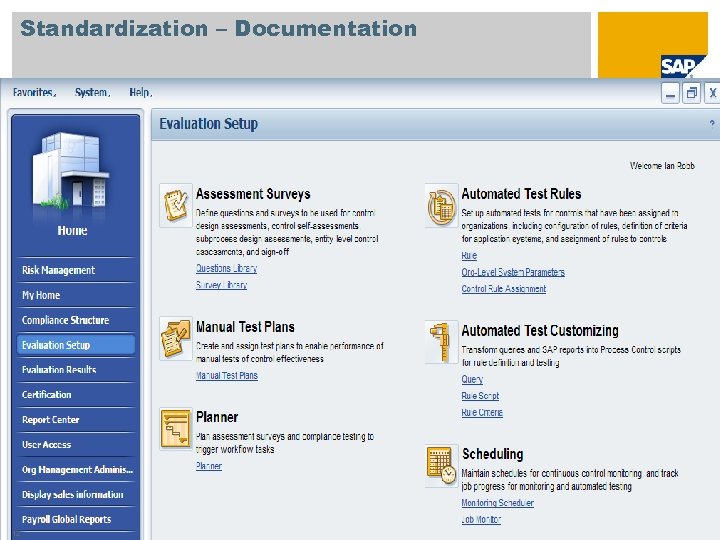Screen dimensions: 720x540
Task: Open the Help menu
Action: pos(141,92)
